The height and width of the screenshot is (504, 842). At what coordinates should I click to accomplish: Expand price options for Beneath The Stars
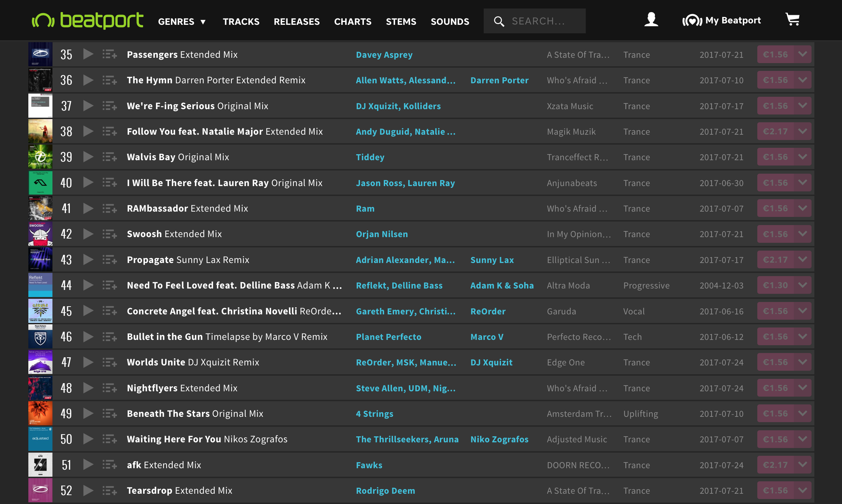[803, 413]
